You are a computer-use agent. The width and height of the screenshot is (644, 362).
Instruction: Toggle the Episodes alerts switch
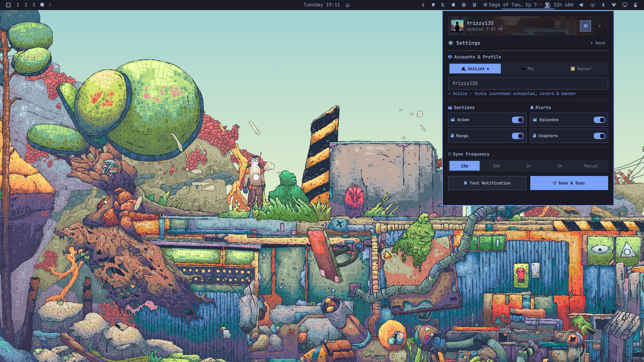(x=599, y=120)
